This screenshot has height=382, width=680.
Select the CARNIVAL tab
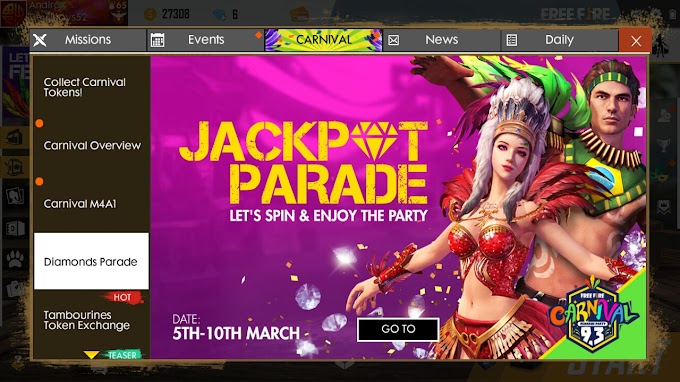324,40
